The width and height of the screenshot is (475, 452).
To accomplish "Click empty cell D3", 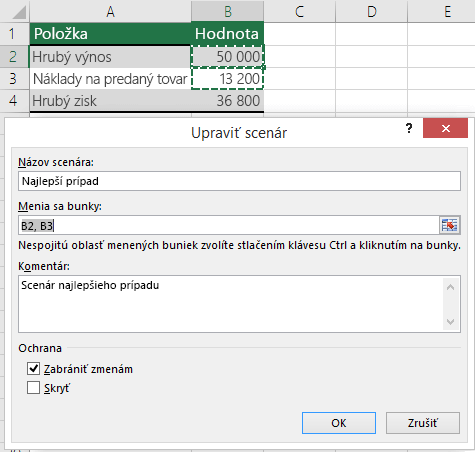I will pyautogui.click(x=371, y=79).
